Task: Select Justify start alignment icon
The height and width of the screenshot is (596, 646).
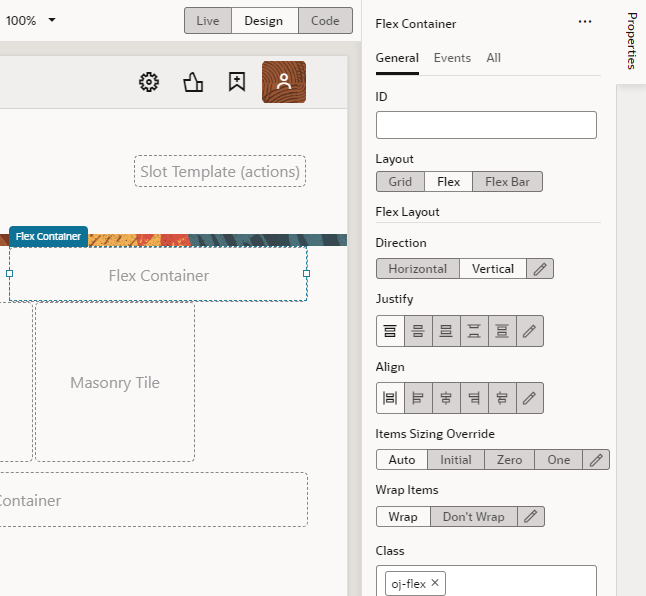Action: pos(390,331)
